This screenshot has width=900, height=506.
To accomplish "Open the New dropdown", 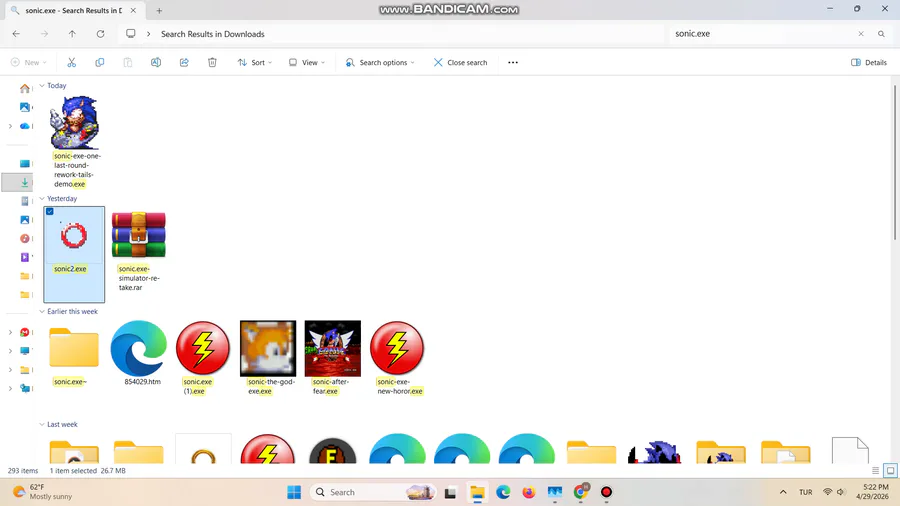I will [29, 63].
